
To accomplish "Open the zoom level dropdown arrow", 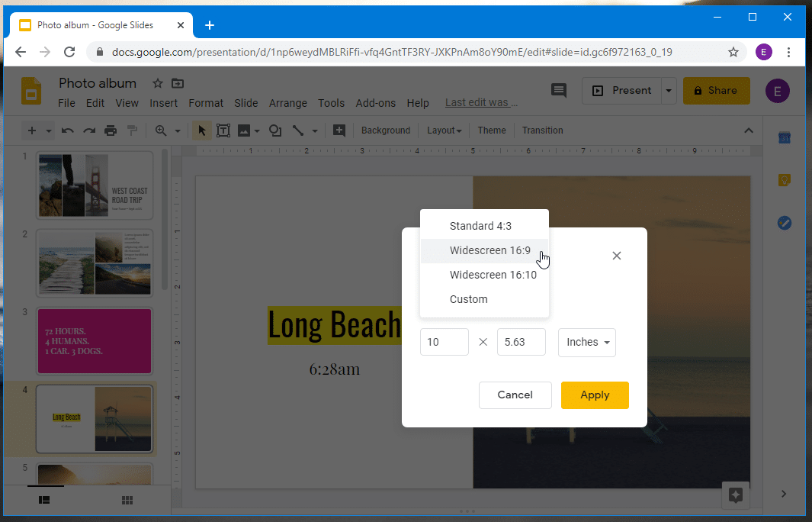I will coord(178,130).
